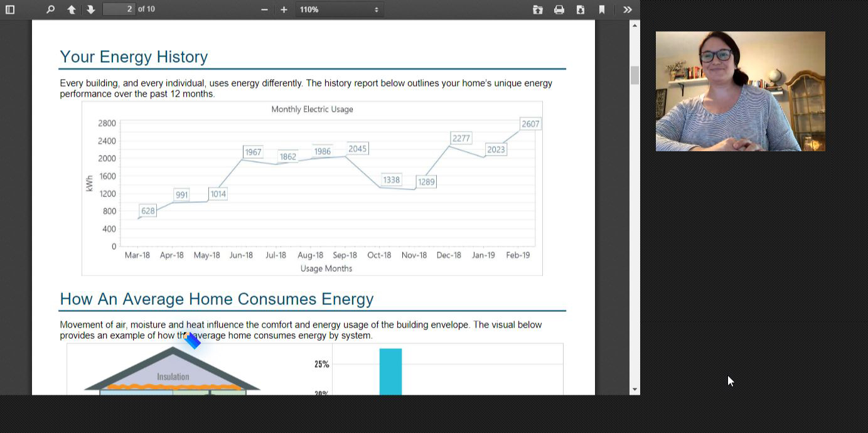
Task: Click the Jun-18 axis label
Action: click(241, 255)
